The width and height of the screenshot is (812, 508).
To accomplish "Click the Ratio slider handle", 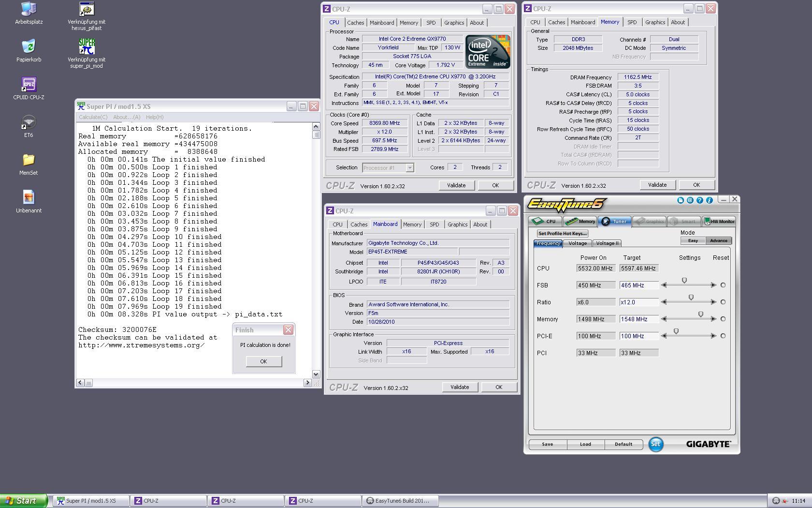I will click(x=691, y=298).
